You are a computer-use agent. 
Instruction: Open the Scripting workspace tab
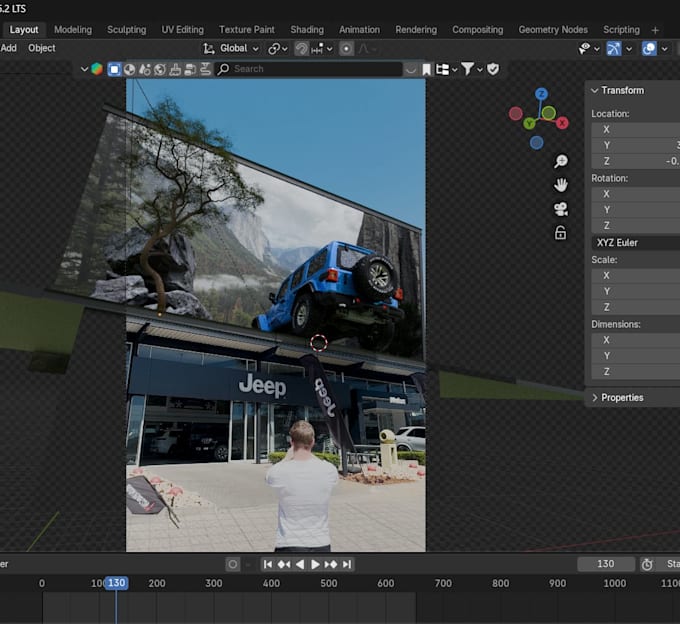[621, 29]
